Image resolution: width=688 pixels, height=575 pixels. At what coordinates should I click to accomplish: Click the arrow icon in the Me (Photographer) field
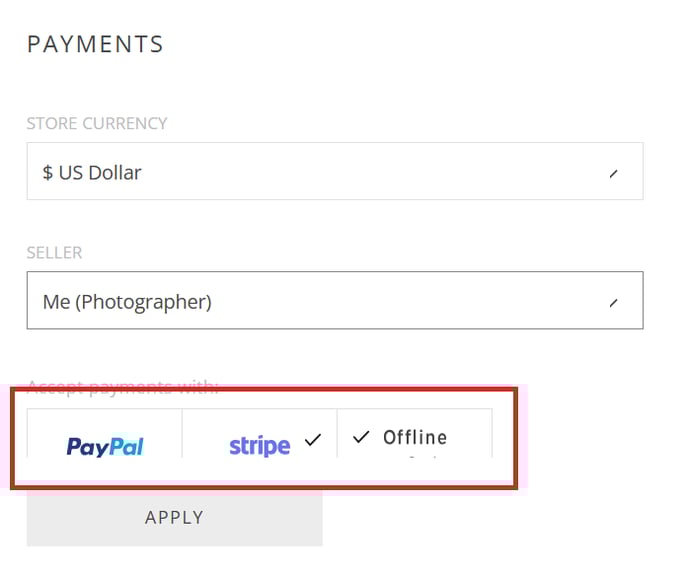pyautogui.click(x=613, y=303)
